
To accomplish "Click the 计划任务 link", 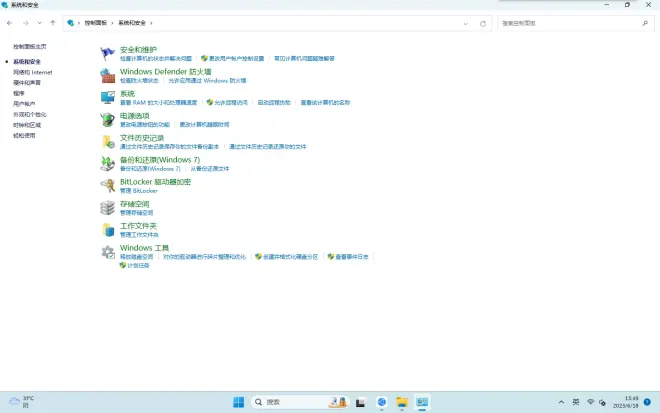I will [x=138, y=265].
